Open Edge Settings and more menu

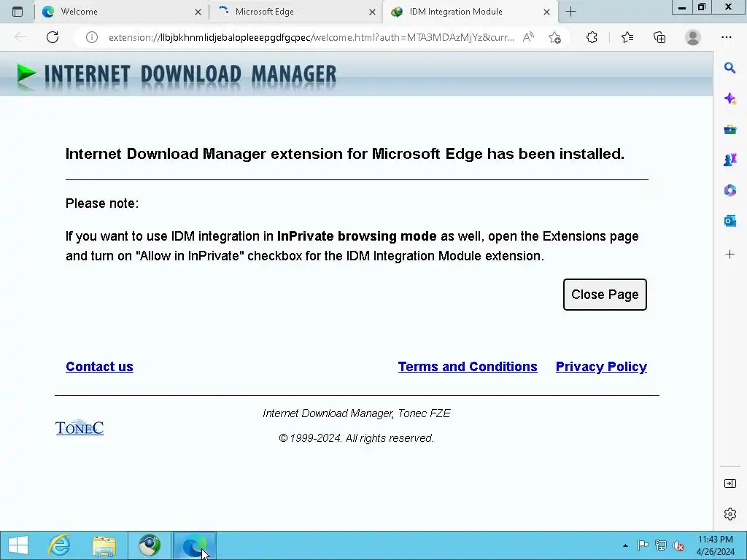726,37
